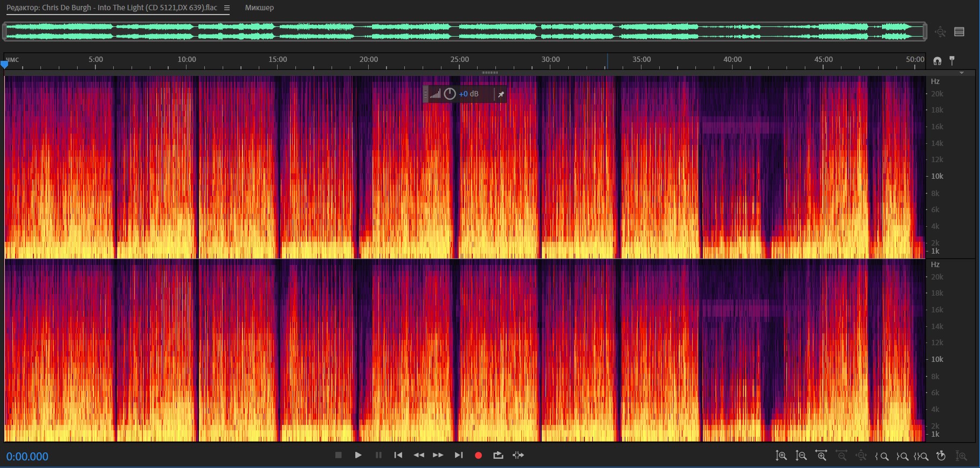Click the +0 dB volume knob

450,94
